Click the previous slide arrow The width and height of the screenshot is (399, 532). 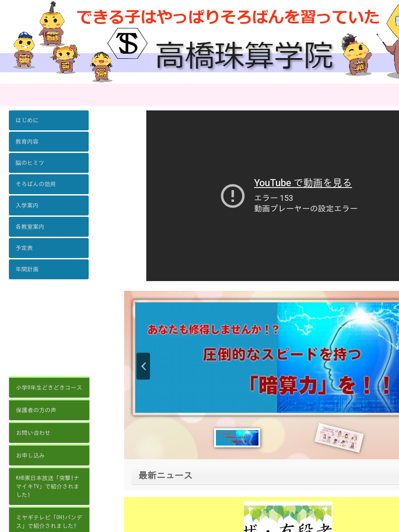point(143,366)
